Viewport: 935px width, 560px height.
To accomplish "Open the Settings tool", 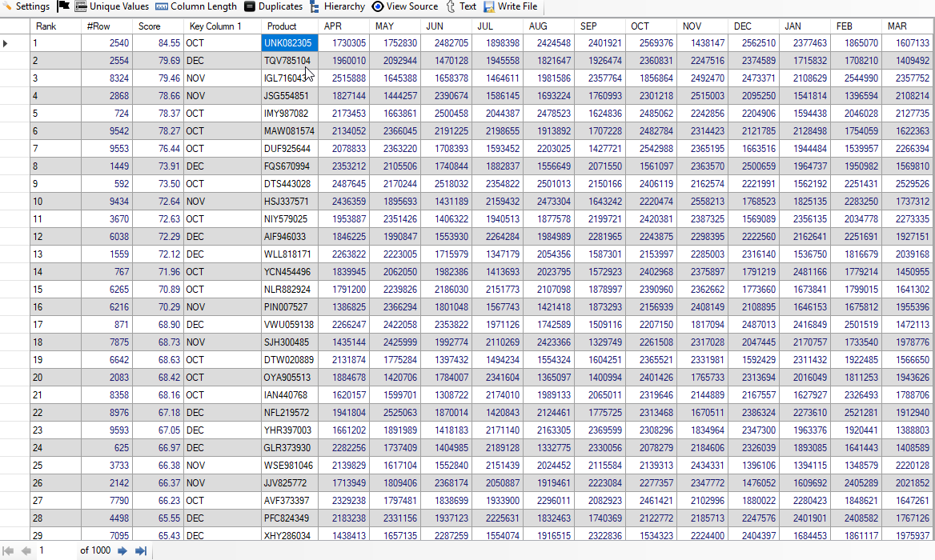I will point(26,6).
